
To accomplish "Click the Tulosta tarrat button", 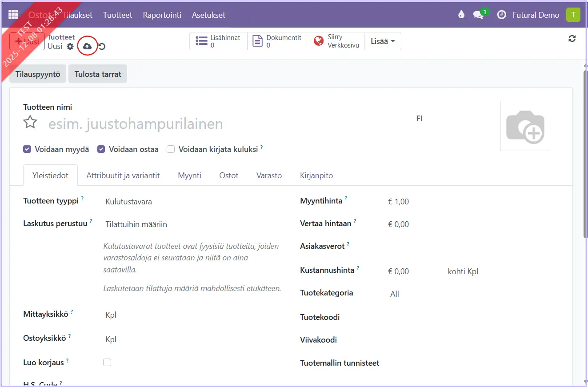I will point(98,74).
